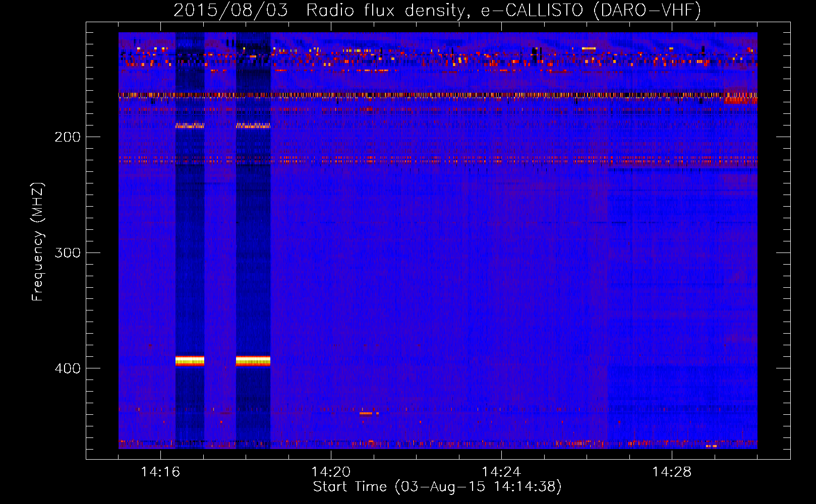
Task: Click the short orange dash near 14:21 below 400 MHz
Action: point(366,413)
